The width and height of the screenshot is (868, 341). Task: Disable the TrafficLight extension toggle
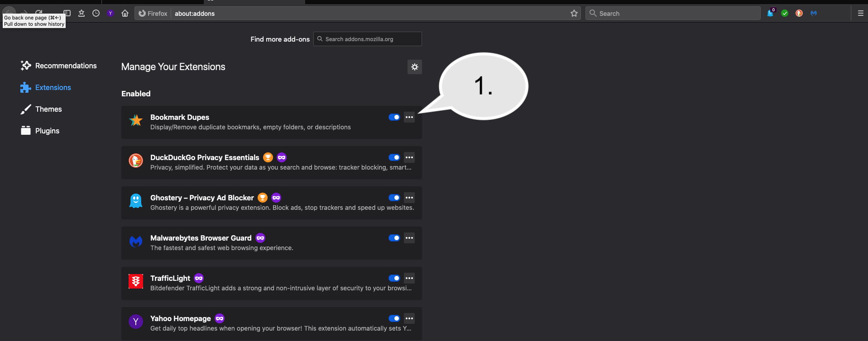394,278
